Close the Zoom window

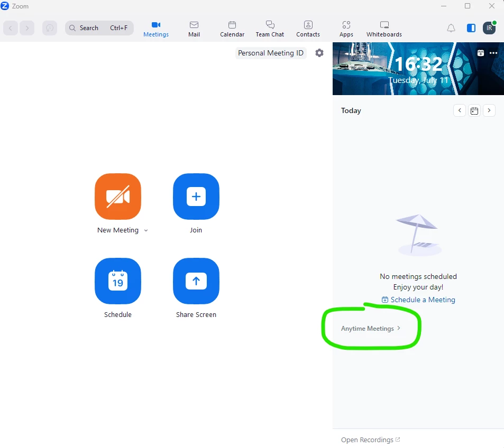(492, 6)
